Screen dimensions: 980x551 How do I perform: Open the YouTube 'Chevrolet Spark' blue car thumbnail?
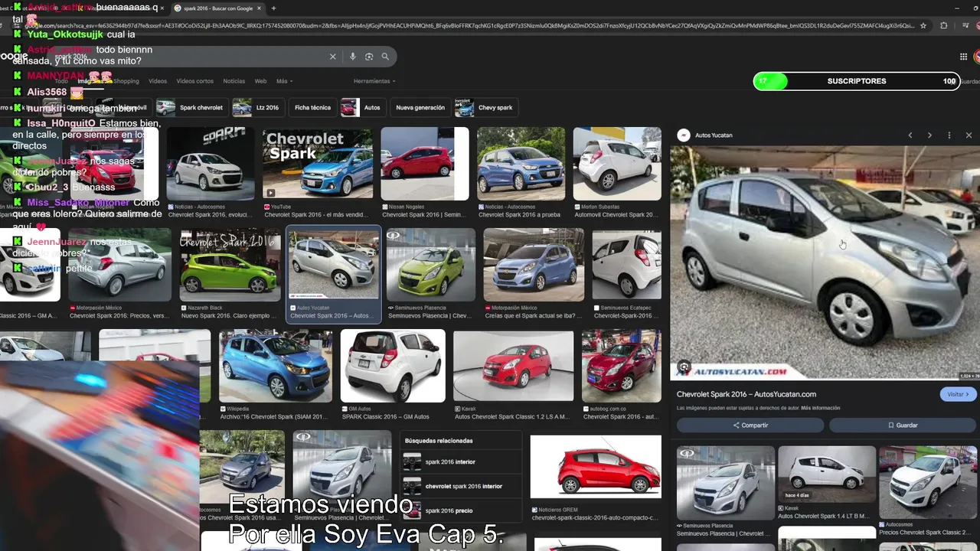coord(318,164)
